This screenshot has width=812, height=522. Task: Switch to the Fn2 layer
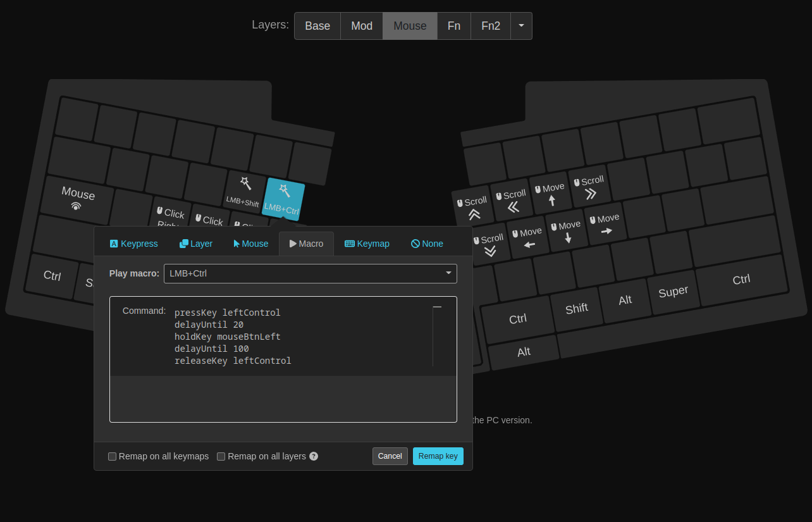(491, 26)
